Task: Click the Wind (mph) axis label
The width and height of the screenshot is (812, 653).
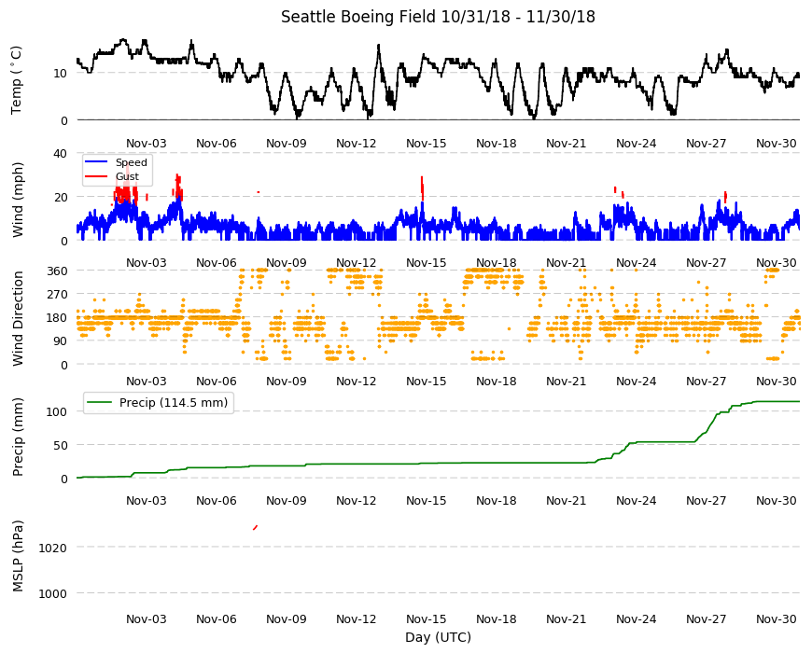Action: [x=18, y=200]
